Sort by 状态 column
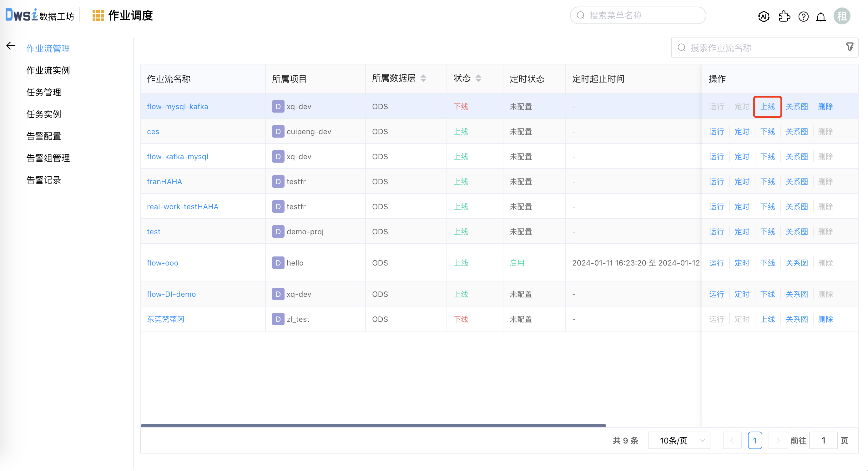This screenshot has height=471, width=868. [478, 78]
